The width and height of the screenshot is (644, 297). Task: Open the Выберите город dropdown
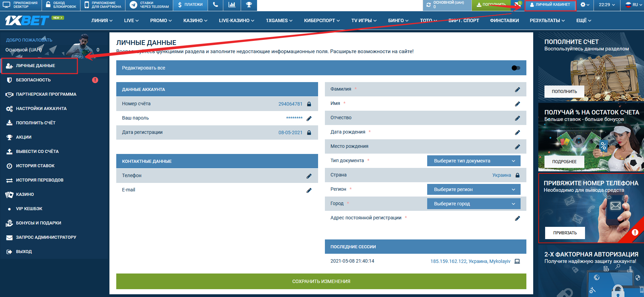click(474, 204)
